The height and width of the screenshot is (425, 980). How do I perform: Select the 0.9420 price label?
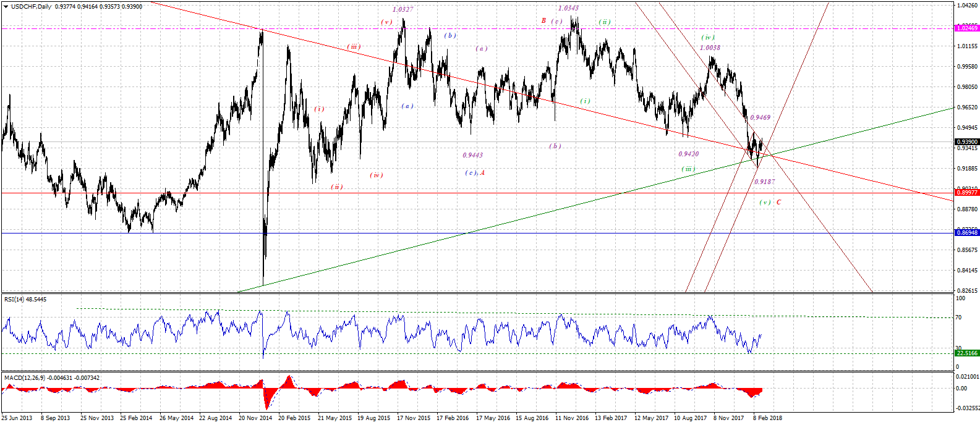point(688,154)
